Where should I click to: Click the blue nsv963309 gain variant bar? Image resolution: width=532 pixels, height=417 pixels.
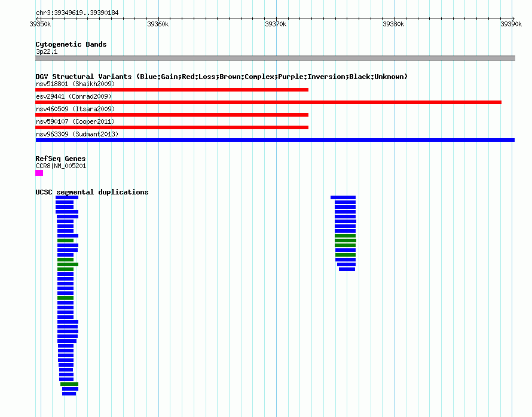[x=274, y=140]
